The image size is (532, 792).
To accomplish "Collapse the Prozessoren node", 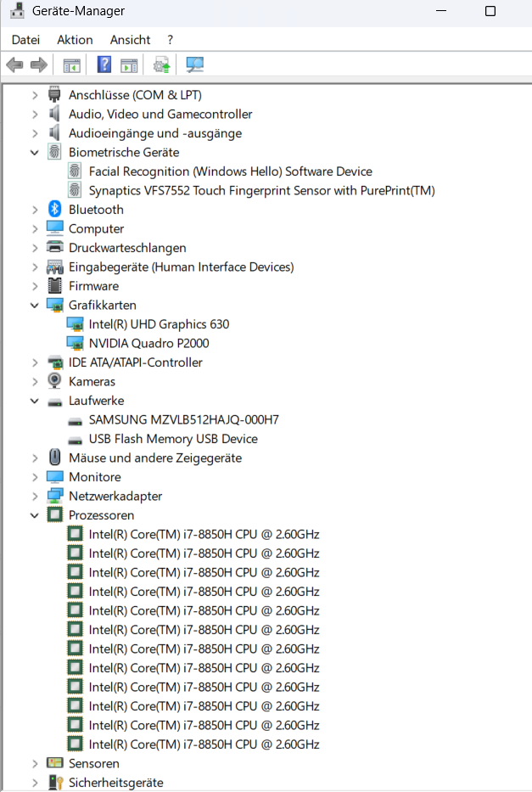I will pos(34,515).
